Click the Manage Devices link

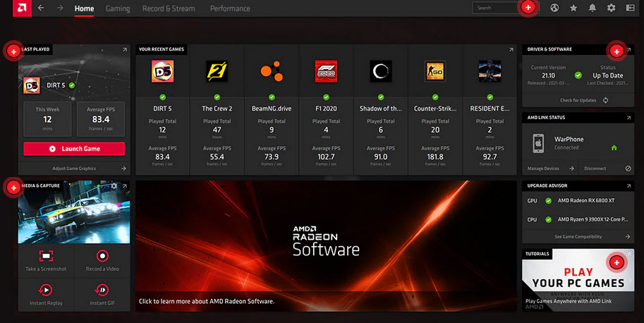tap(543, 169)
